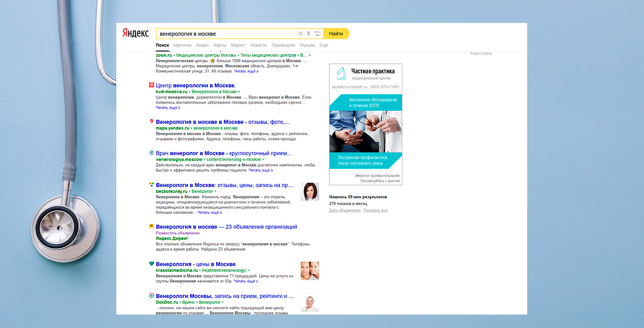Click the Yandex logo
The width and height of the screenshot is (644, 328).
(x=136, y=33)
